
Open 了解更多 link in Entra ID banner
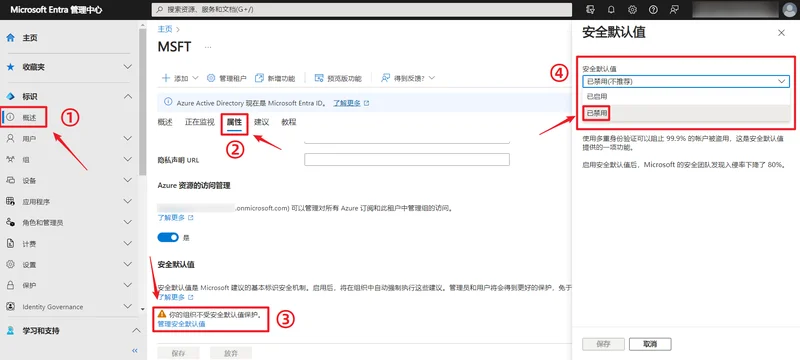pyautogui.click(x=351, y=102)
